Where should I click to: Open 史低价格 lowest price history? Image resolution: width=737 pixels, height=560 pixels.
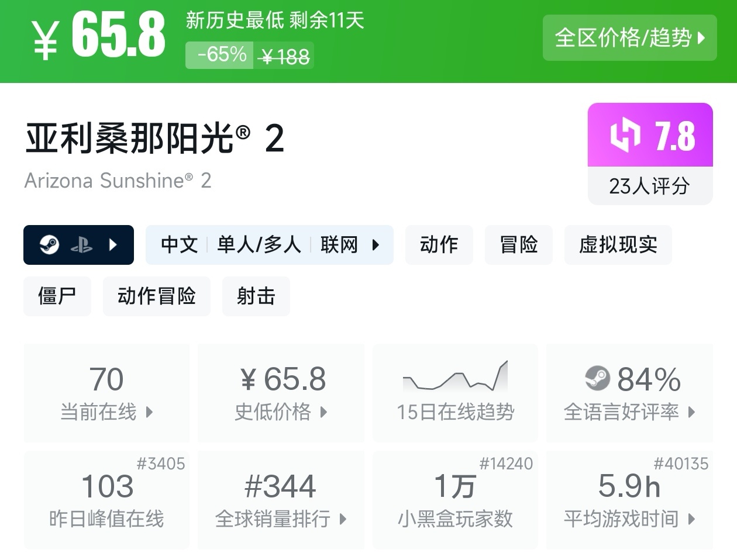[281, 393]
